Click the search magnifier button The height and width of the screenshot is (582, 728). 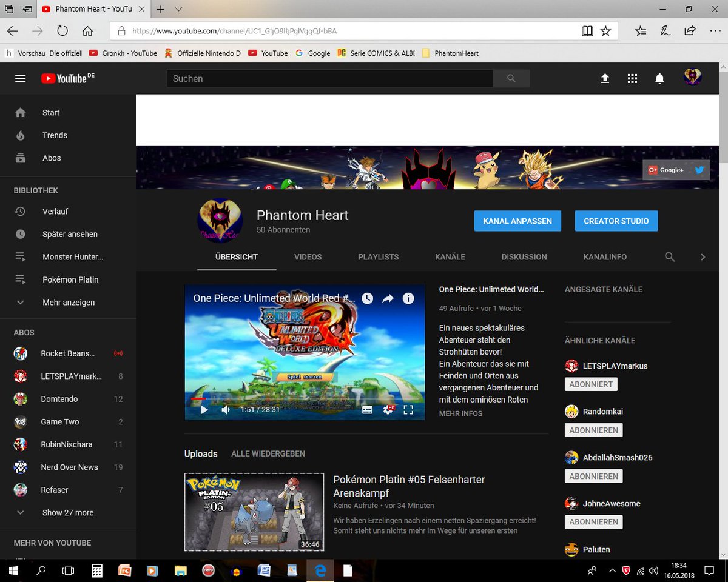pos(511,78)
